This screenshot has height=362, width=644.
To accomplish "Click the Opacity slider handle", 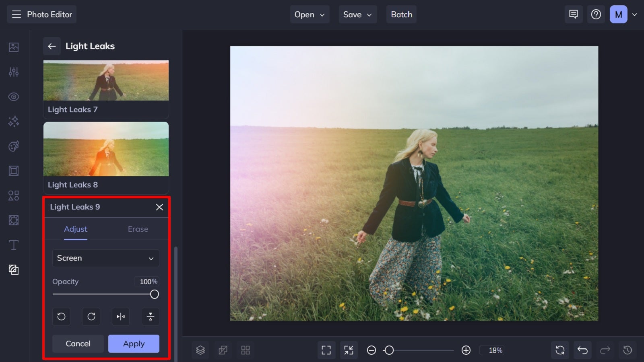I will (154, 294).
